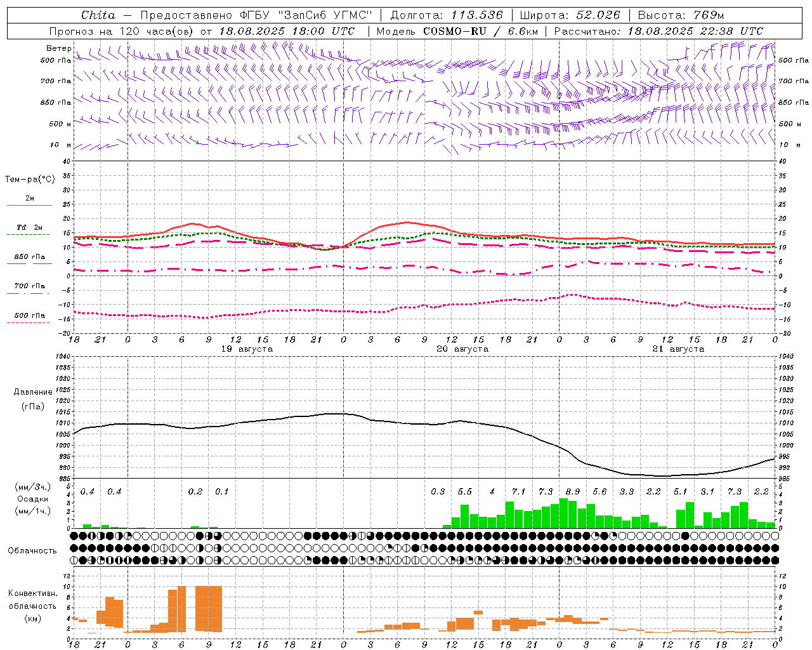Click the 'Конвективн.' convective cloud label
This screenshot has height=650, width=812.
[33, 594]
